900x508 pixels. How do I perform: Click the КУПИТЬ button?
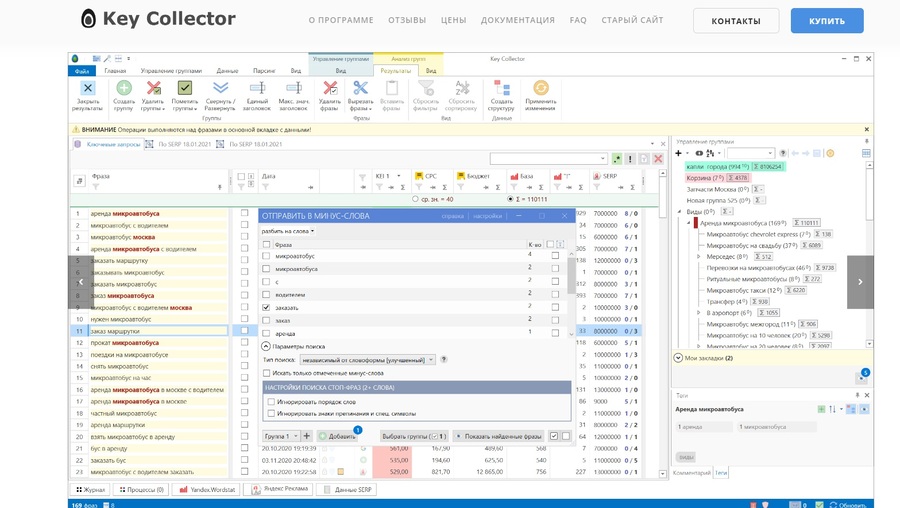826,20
